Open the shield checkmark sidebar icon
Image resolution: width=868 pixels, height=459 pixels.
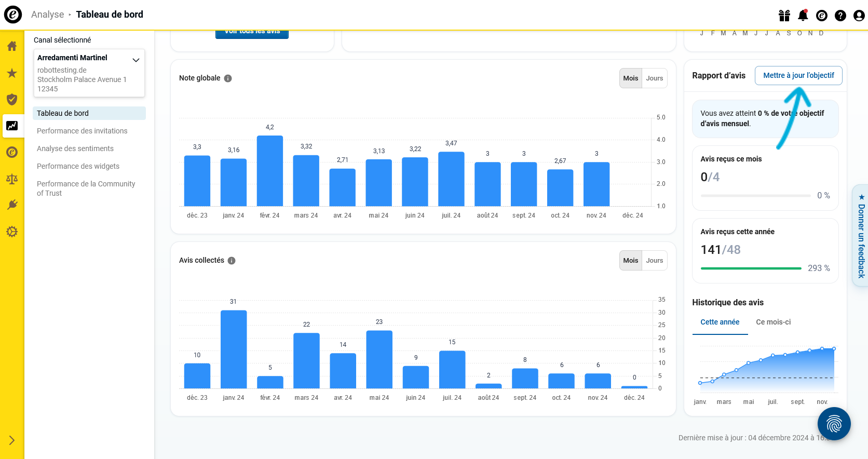[x=12, y=99]
